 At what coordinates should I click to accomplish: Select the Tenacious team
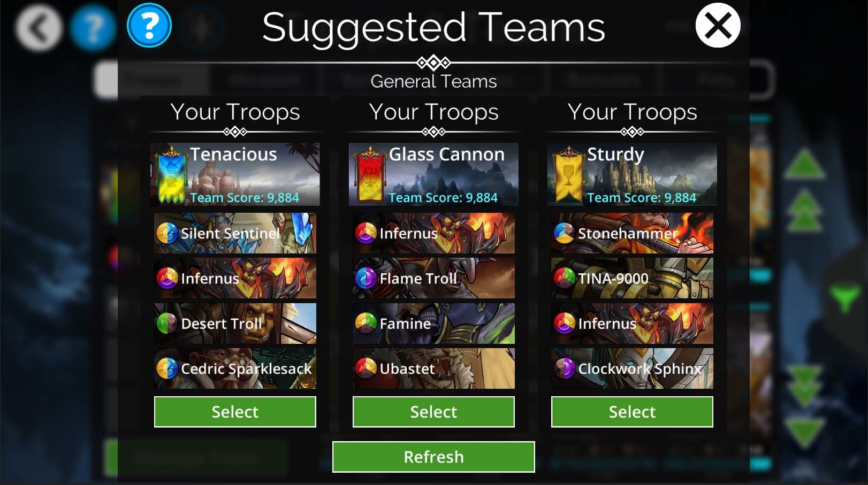235,412
